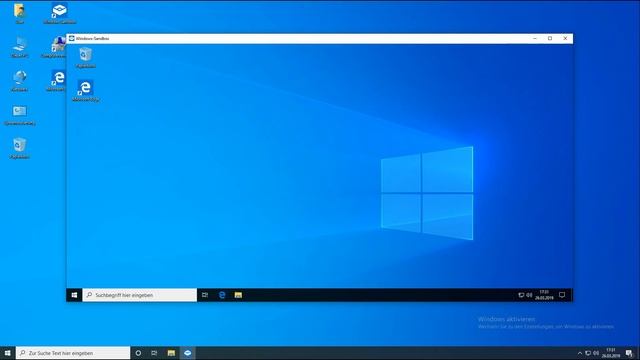Click the Windows Sandbox button on the host taskbar
640x360 pixels.
188,353
